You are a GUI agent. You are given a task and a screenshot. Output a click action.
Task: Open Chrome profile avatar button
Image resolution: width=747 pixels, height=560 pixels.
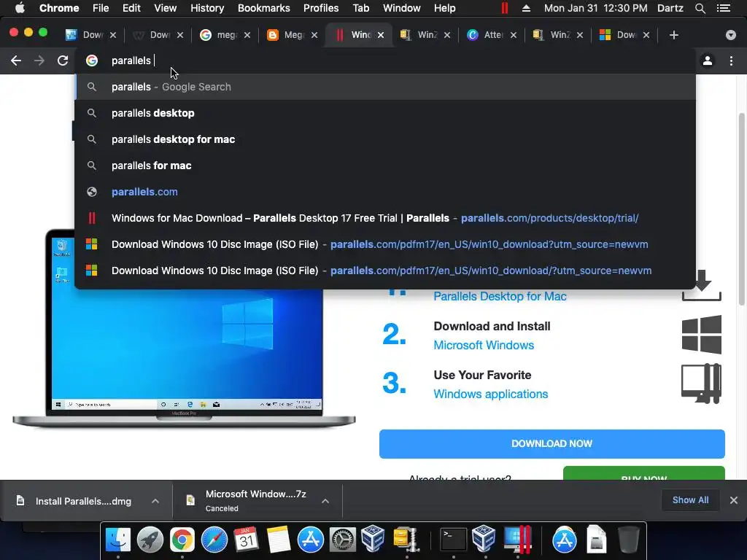click(x=708, y=61)
